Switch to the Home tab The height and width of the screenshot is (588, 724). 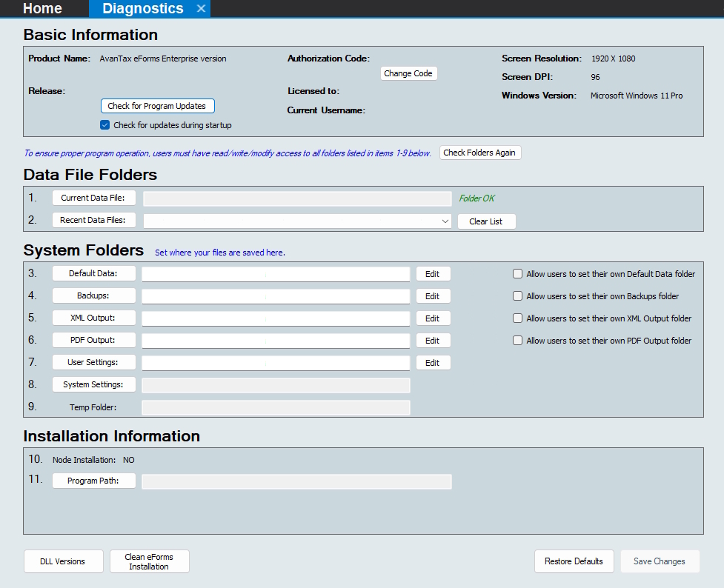[42, 9]
